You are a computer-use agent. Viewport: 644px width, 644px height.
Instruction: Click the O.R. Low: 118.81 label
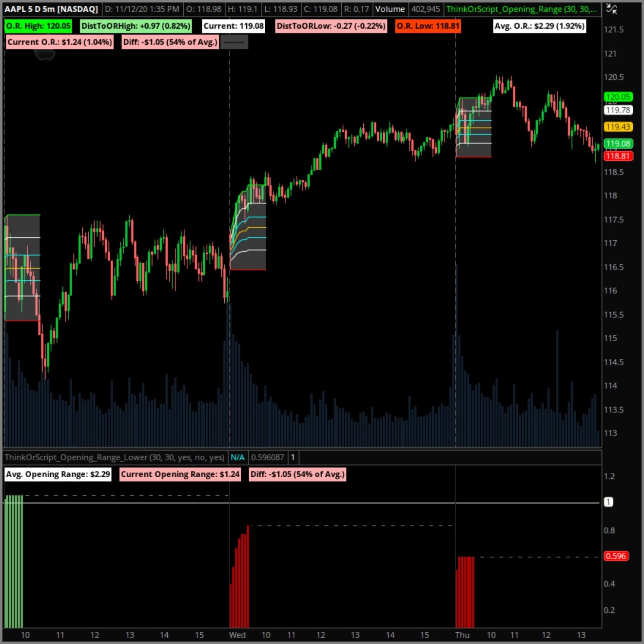tap(428, 26)
